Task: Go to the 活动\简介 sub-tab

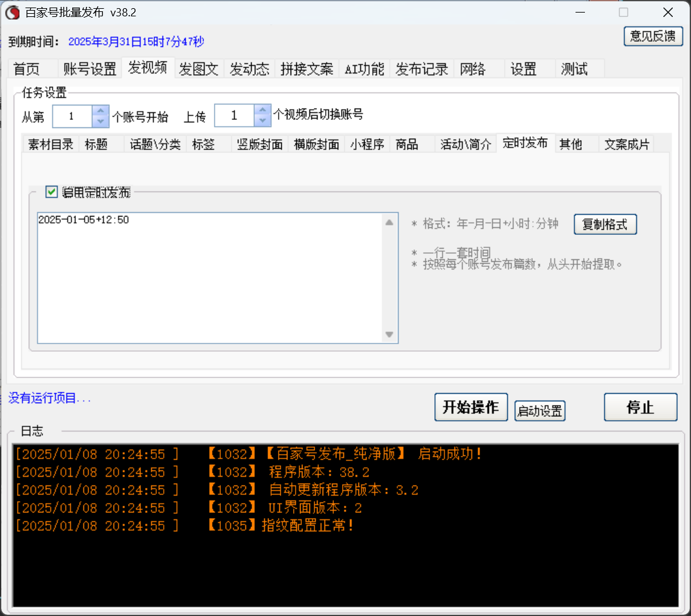Action: pyautogui.click(x=466, y=144)
